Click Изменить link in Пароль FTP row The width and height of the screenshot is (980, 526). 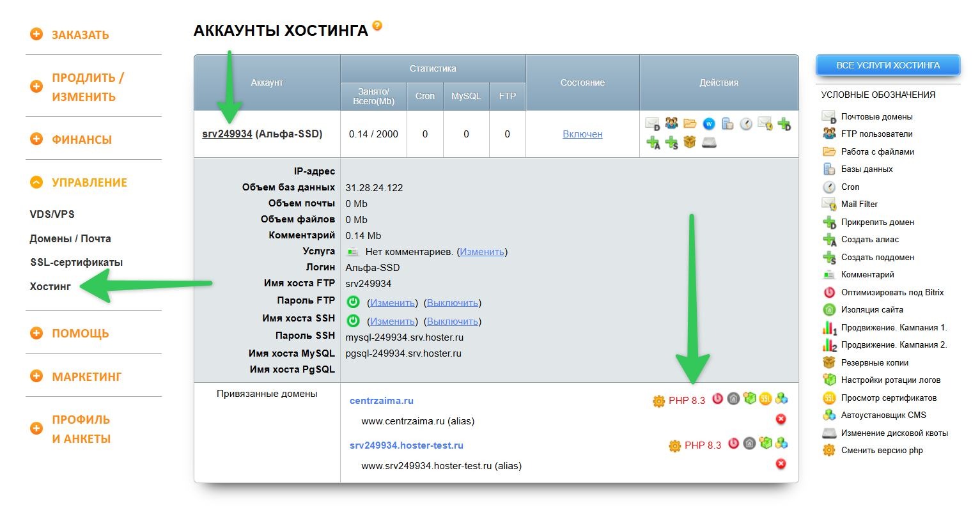pyautogui.click(x=393, y=302)
